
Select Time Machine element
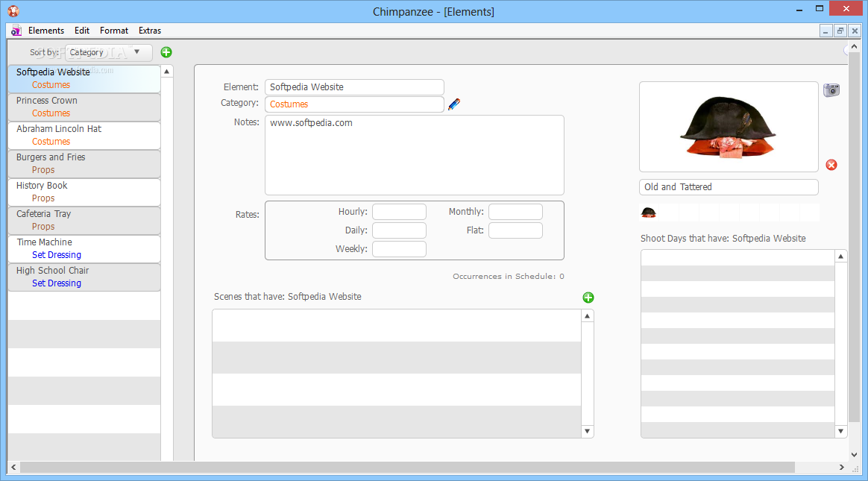pyautogui.click(x=84, y=248)
